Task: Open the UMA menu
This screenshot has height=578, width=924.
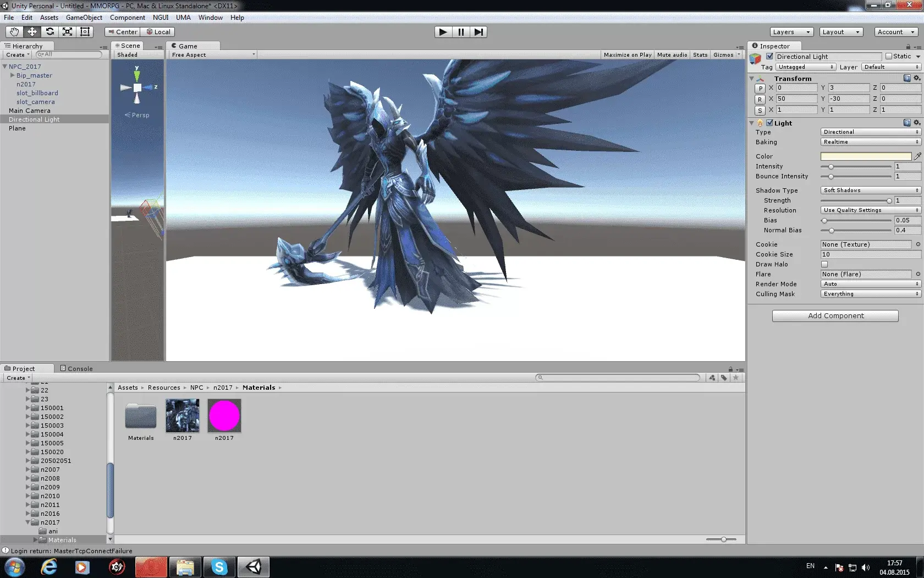Action: click(x=183, y=18)
